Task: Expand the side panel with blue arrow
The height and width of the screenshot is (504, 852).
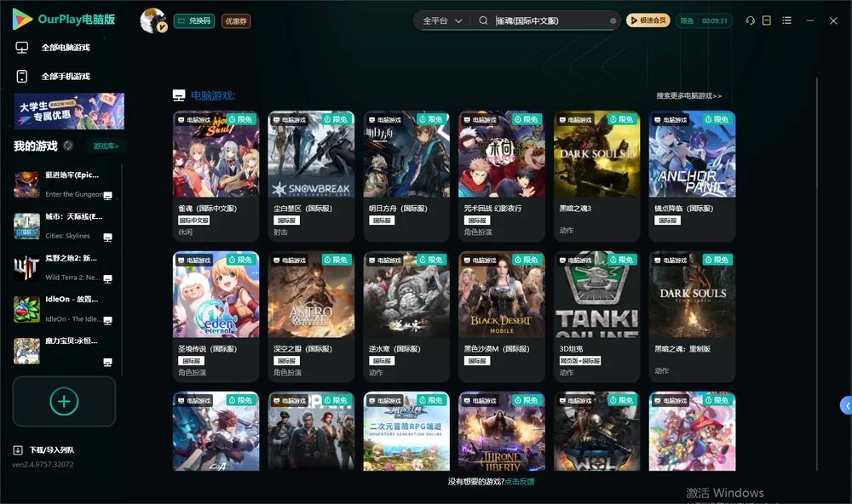Action: pyautogui.click(x=847, y=406)
